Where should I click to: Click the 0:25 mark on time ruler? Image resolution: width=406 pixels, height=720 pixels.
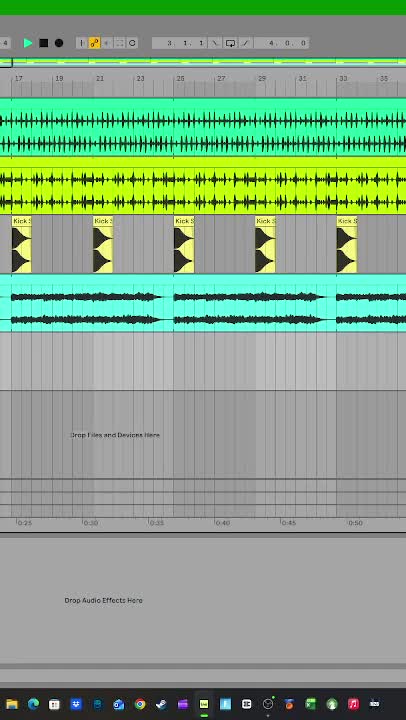coord(24,523)
